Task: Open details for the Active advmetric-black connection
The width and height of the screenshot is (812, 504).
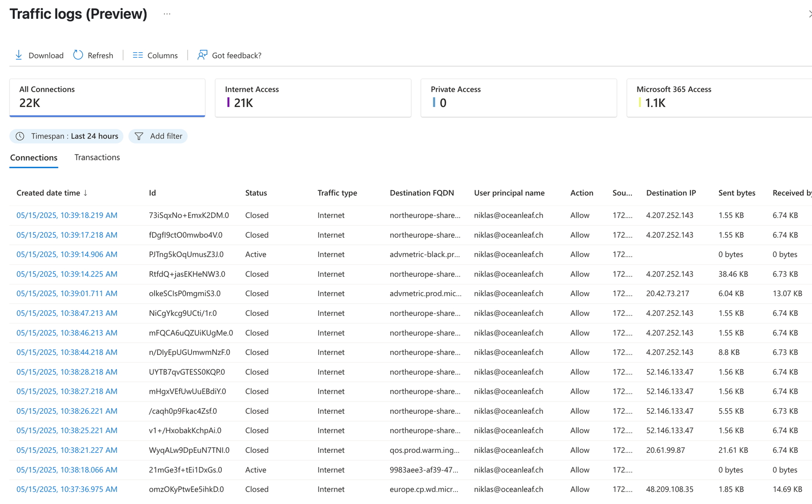Action: pyautogui.click(x=66, y=254)
